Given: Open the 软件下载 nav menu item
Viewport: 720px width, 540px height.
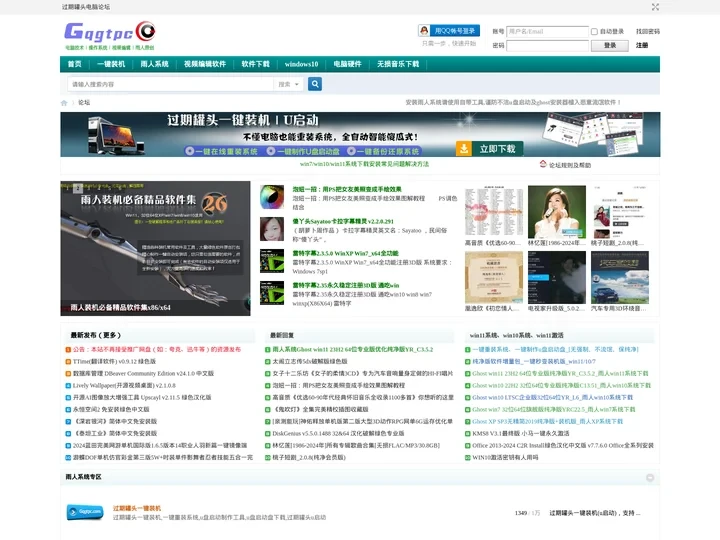Looking at the screenshot, I should click(x=255, y=64).
